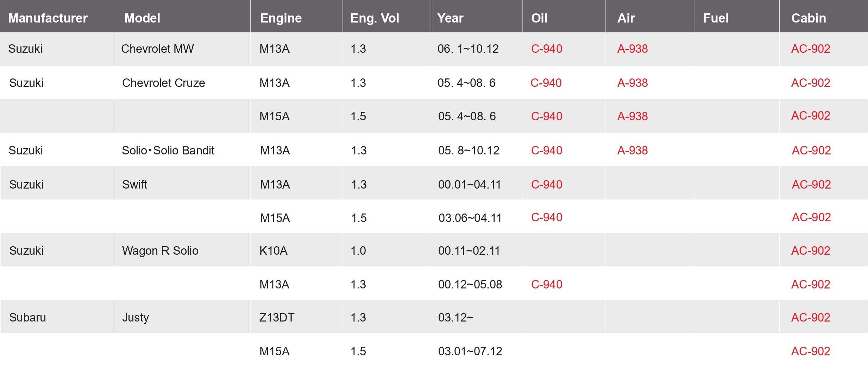Click the Air column header
The image size is (868, 369).
point(626,18)
